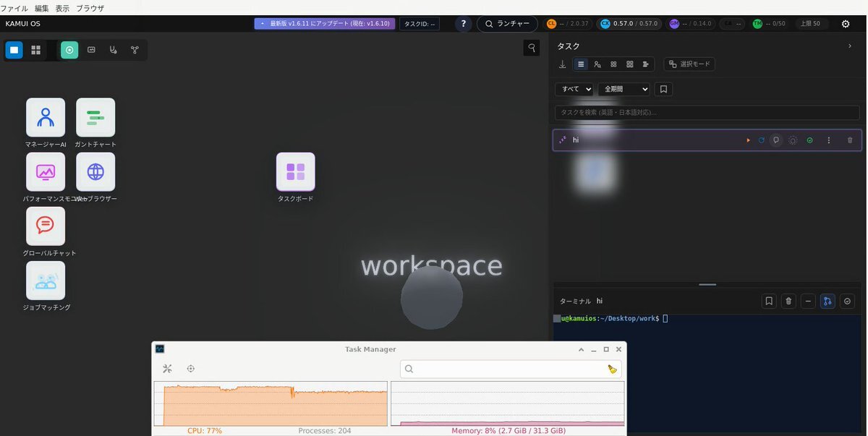Open settings gear in top bar
The height and width of the screenshot is (436, 868).
coord(845,24)
